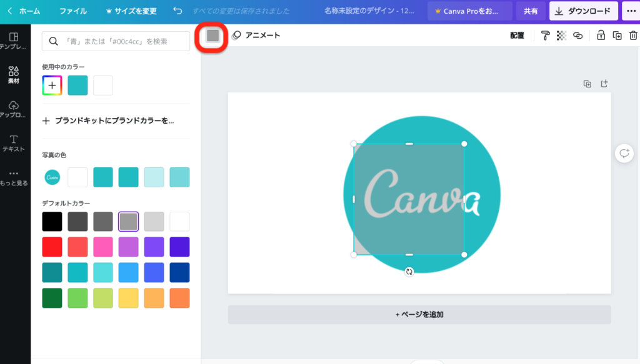Select the deep indigo default swatch
The width and height of the screenshot is (640, 364).
pos(179,247)
